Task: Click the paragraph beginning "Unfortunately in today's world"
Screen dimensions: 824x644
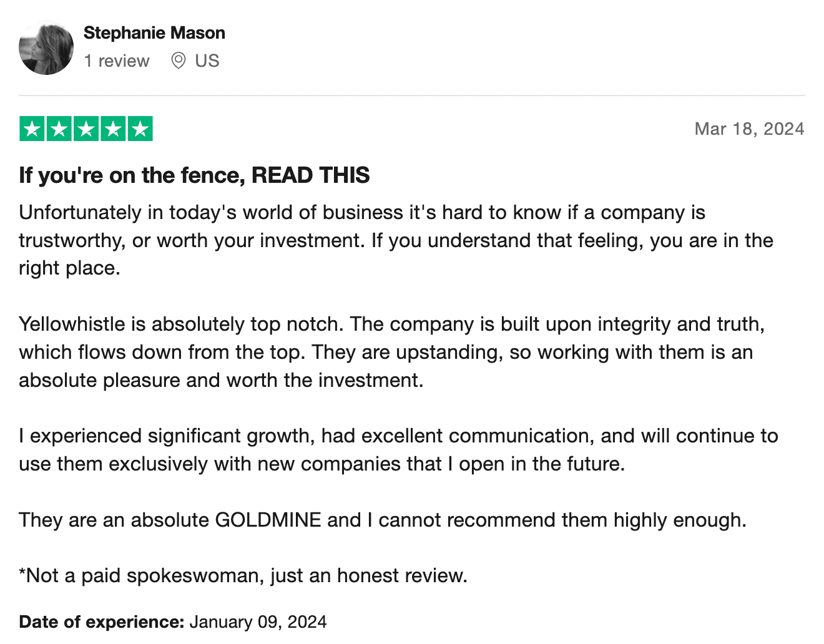Action: pyautogui.click(x=396, y=240)
